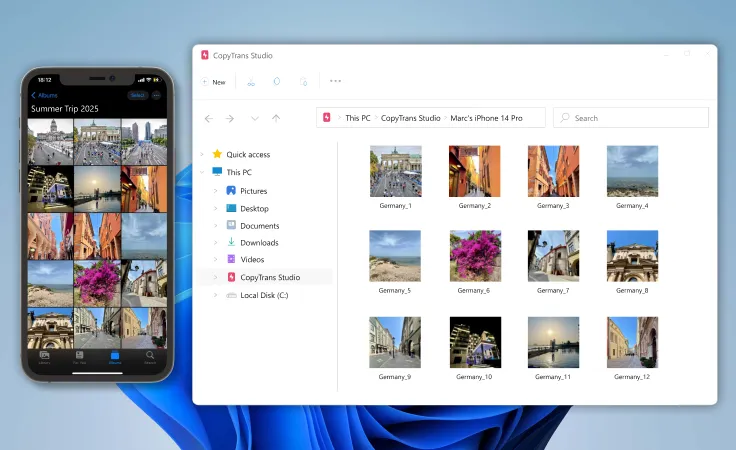Tap the Brandenburg Gate photo on the iPhone
This screenshot has width=736, height=450.
(x=97, y=142)
